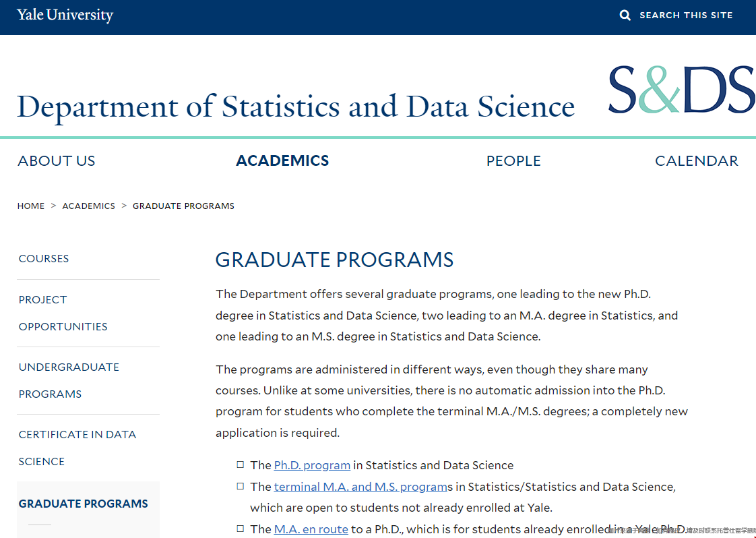Click GRADUATE PROGRAMS breadcrumb text
Screen dimensions: 756x538
(x=183, y=206)
